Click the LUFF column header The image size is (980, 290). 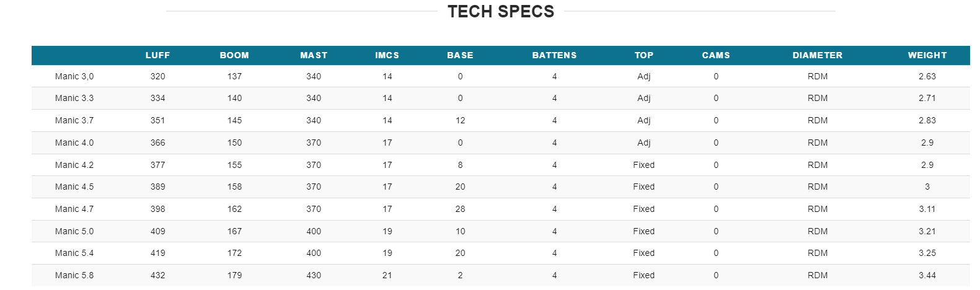click(x=157, y=55)
